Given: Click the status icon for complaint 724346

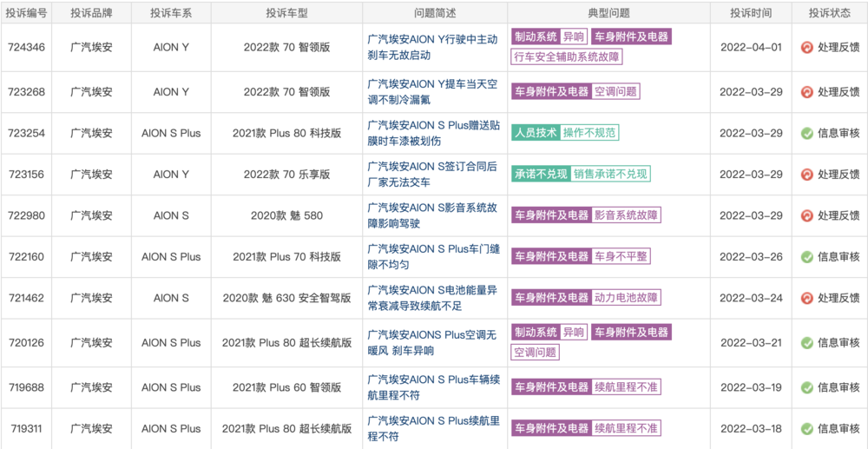Looking at the screenshot, I should tap(807, 48).
